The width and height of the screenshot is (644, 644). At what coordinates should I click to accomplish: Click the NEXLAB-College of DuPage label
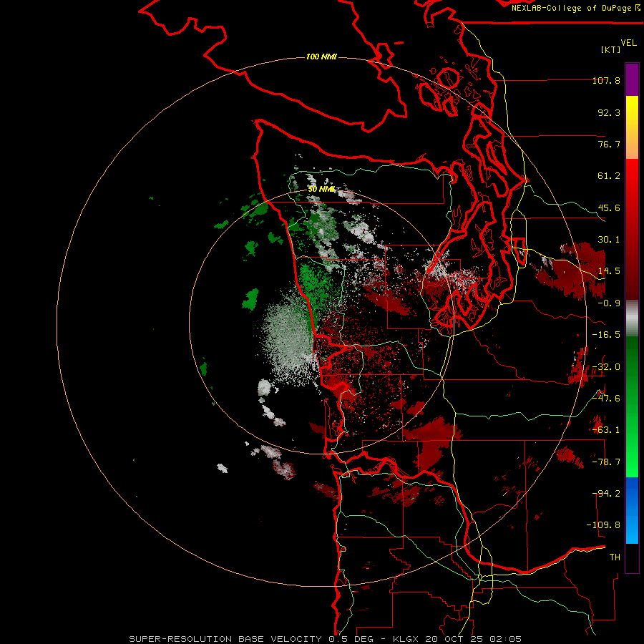tap(575, 8)
